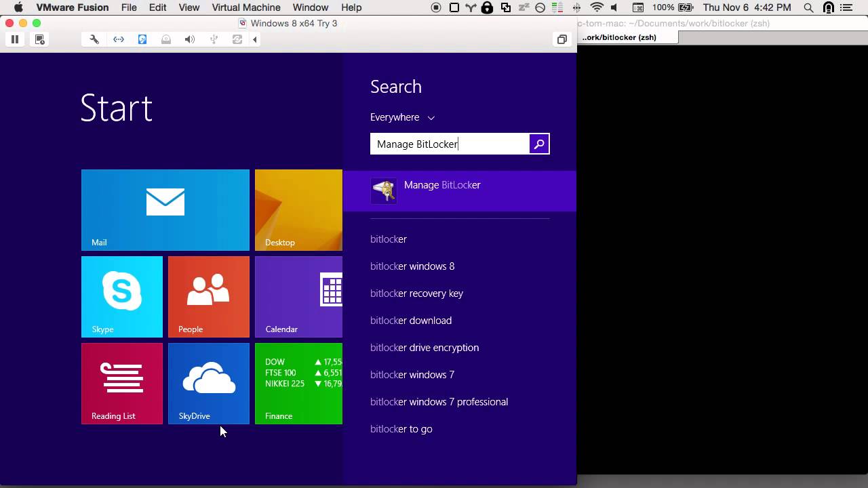Open the File menu

click(129, 7)
